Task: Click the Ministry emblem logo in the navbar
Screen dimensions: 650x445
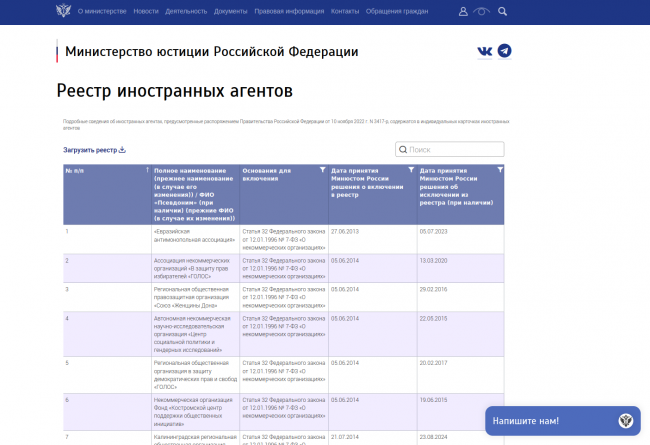Action: tap(63, 11)
